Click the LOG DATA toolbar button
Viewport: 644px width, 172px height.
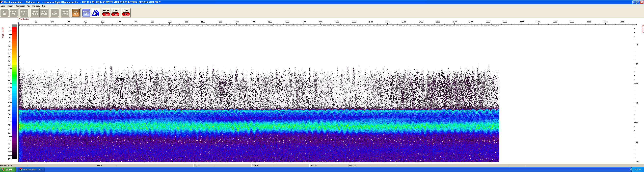click(x=55, y=13)
